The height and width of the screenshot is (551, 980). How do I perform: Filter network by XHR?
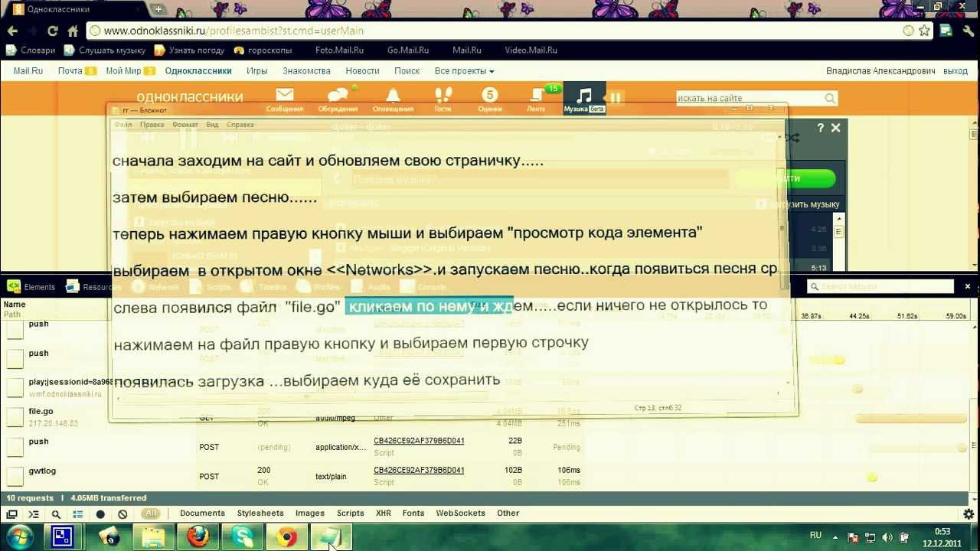[x=384, y=514]
